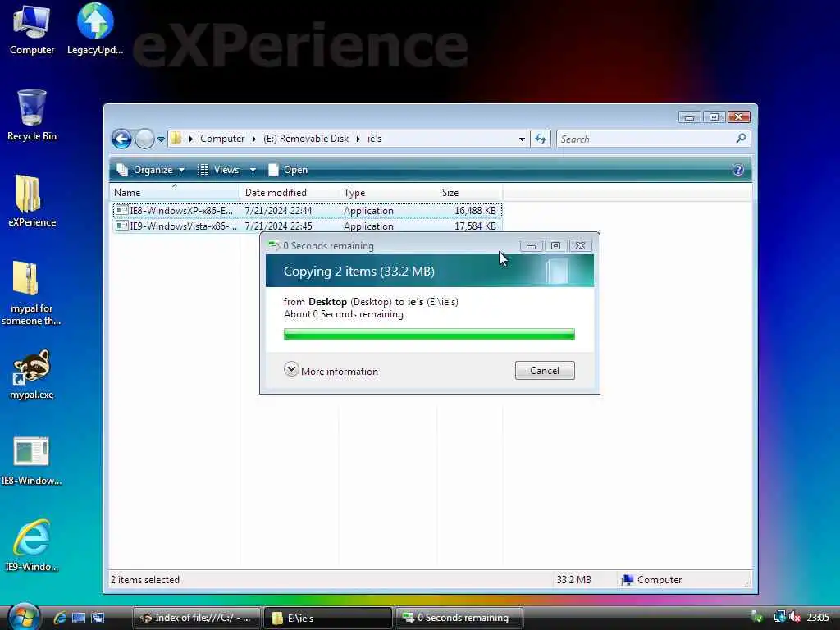The width and height of the screenshot is (840, 630).
Task: Open the eXPerience folder on desktop
Action: coord(32,201)
